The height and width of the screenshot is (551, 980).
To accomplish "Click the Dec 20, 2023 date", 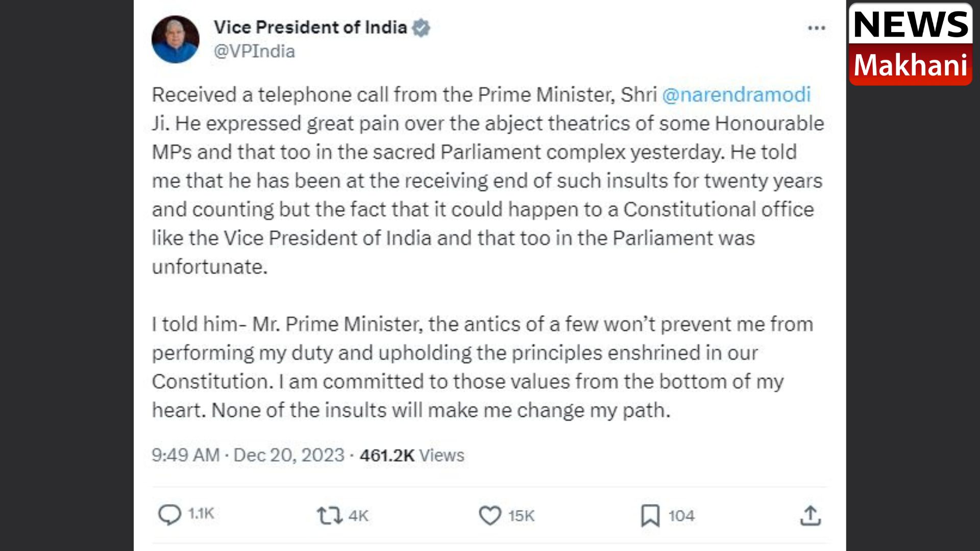I will pos(289,455).
